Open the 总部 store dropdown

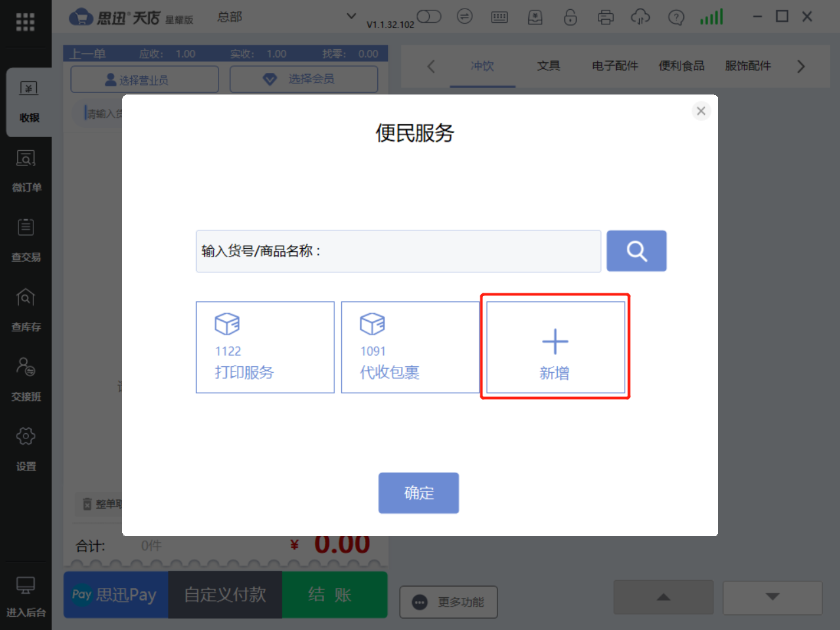pyautogui.click(x=230, y=18)
